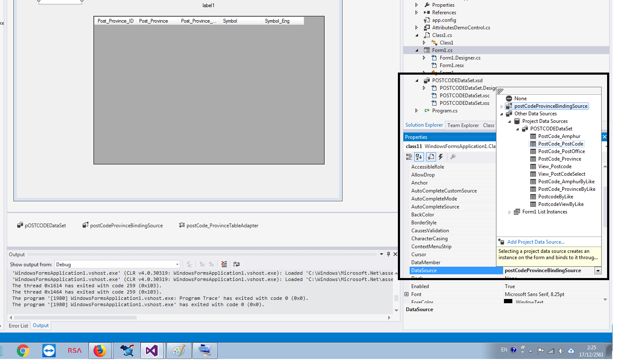
Task: Sort Properties list alphabetically
Action: click(x=419, y=157)
